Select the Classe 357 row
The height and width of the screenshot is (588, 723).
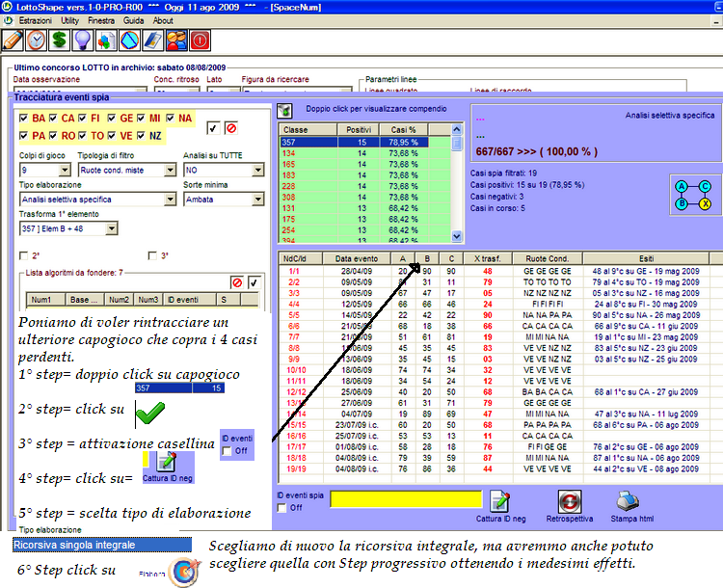[x=354, y=142]
